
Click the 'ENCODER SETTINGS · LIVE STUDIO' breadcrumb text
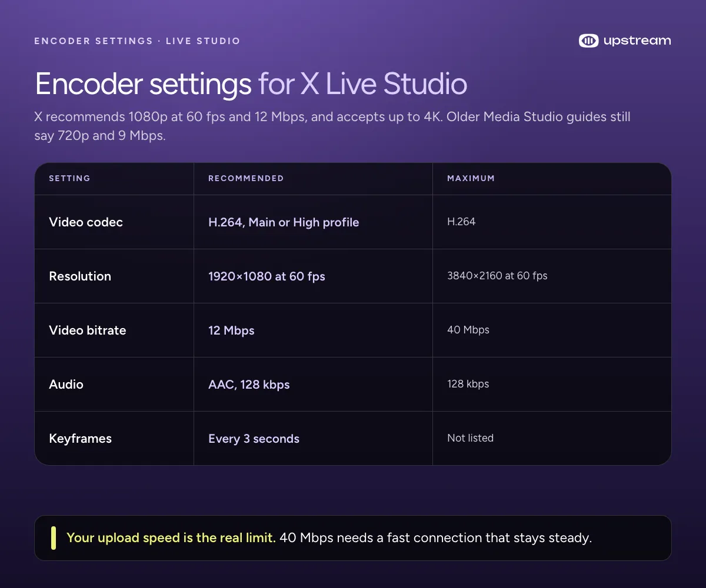137,41
